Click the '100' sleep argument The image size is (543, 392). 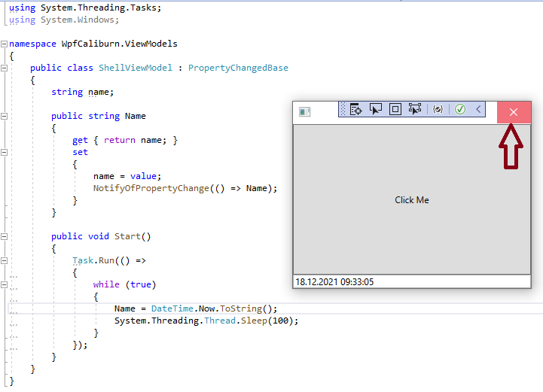(x=280, y=321)
